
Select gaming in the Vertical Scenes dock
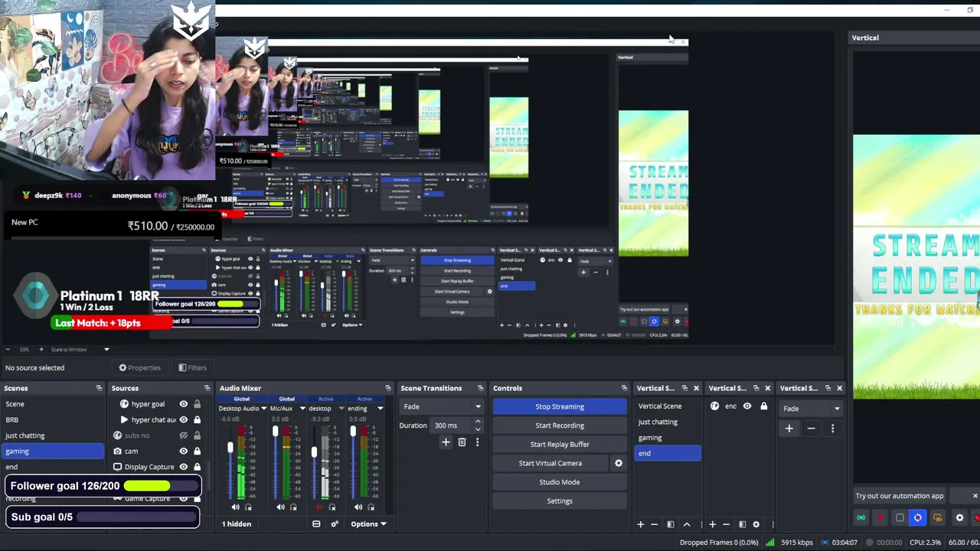pos(667,438)
